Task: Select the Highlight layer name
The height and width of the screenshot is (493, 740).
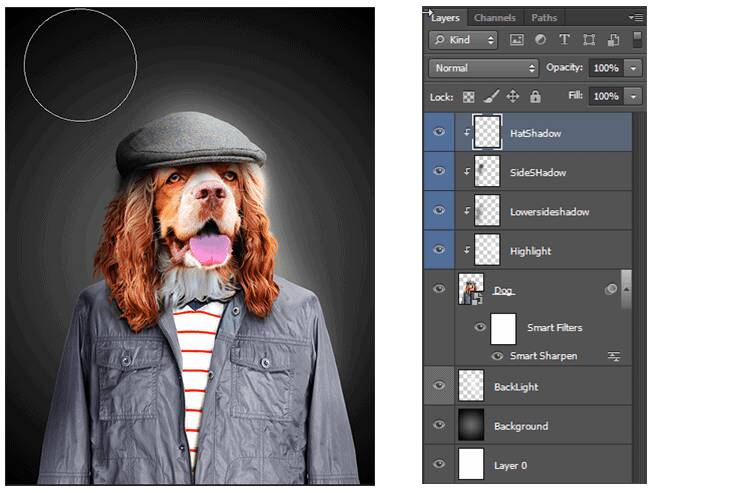Action: pyautogui.click(x=530, y=251)
